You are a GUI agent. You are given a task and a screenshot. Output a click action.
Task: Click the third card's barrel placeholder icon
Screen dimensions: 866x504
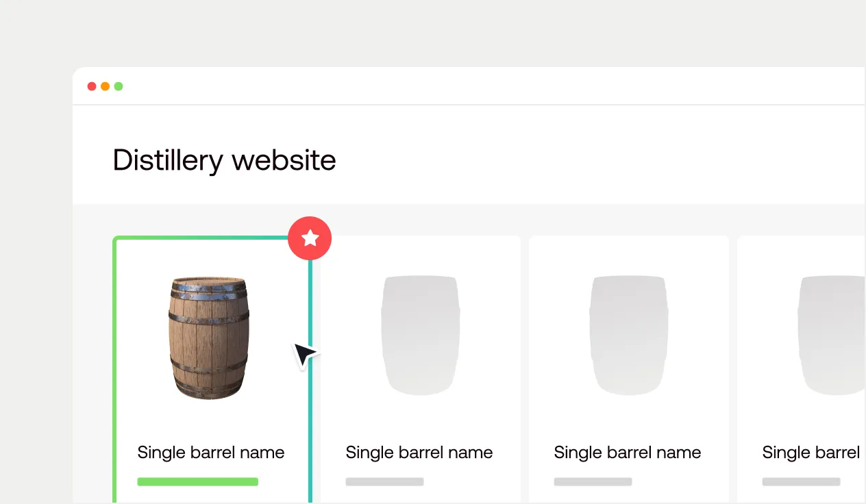628,336
